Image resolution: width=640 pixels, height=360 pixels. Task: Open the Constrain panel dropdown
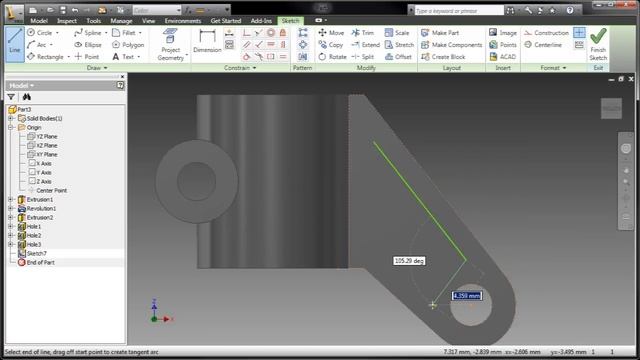[x=240, y=68]
